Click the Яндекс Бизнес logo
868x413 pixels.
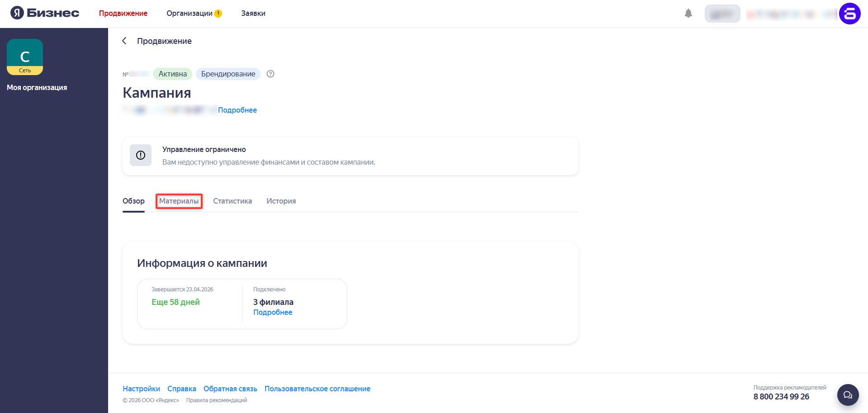(45, 13)
